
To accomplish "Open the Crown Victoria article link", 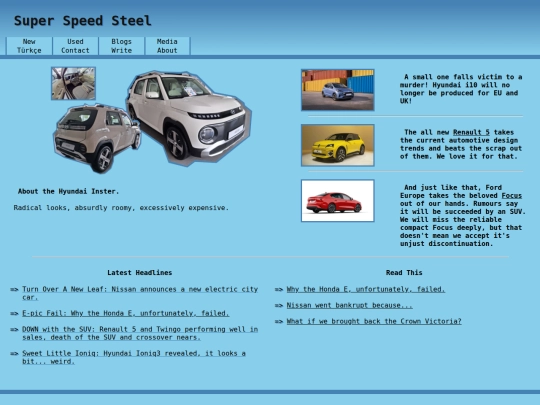I will pos(374,321).
